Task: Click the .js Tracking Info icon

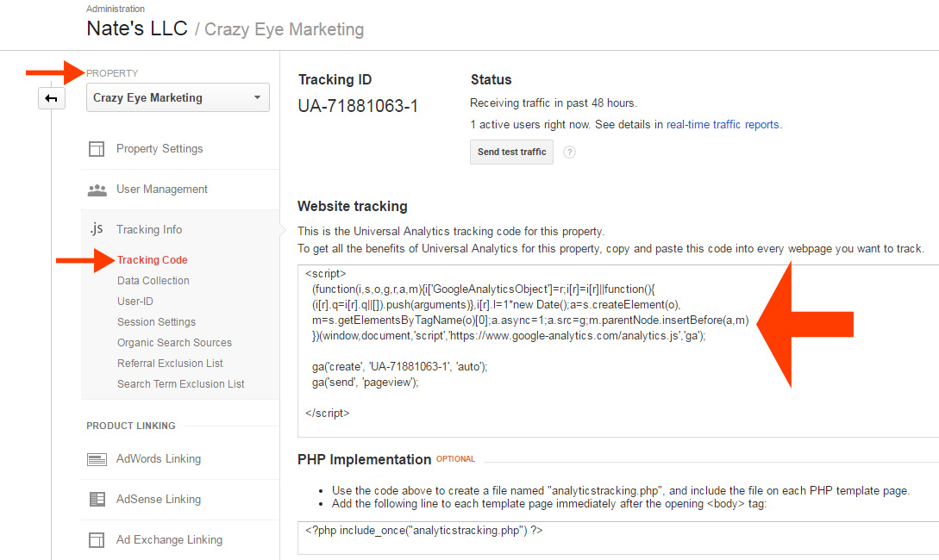Action: coord(97,229)
